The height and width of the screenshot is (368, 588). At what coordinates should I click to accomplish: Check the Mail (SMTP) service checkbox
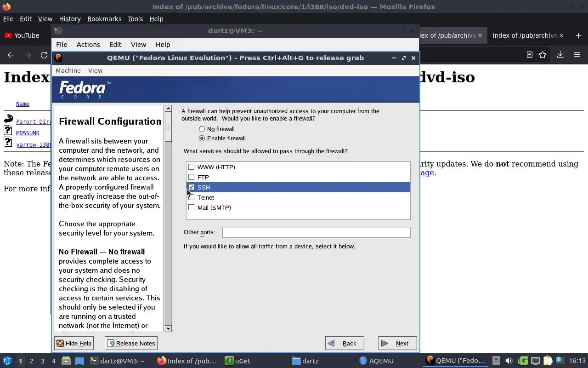coord(192,207)
